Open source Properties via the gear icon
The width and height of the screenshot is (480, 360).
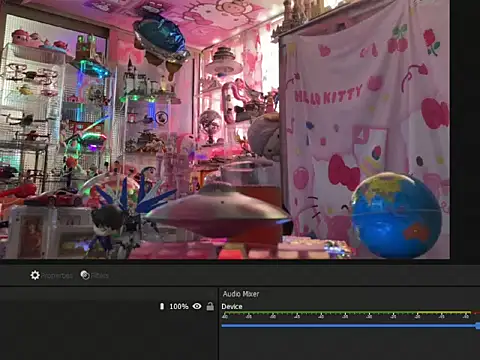(35, 275)
